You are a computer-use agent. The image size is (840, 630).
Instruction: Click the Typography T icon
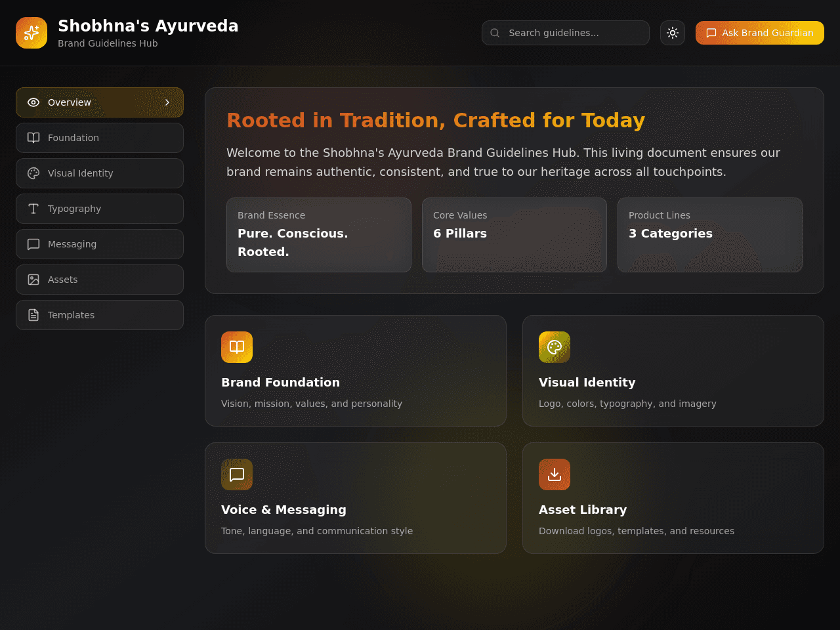pyautogui.click(x=33, y=209)
